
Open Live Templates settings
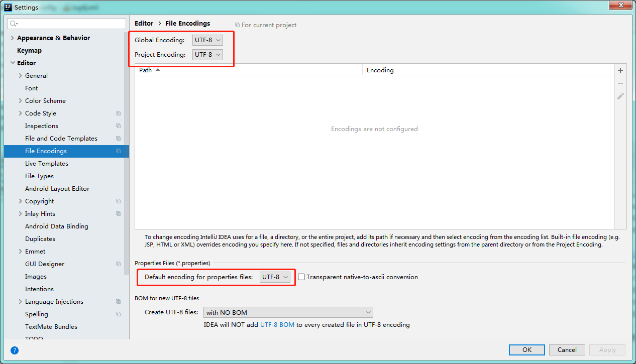point(47,164)
